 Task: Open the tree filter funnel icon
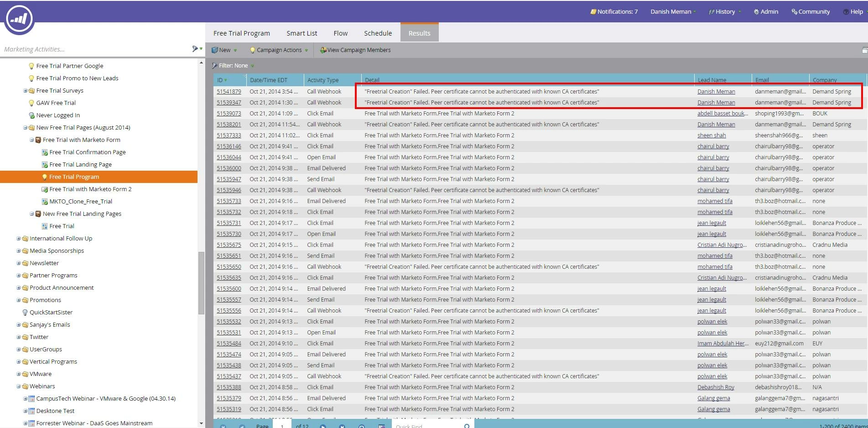pyautogui.click(x=196, y=49)
